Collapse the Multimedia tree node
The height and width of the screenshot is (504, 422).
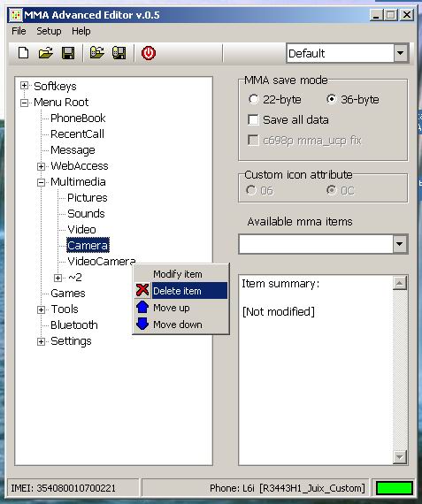[x=41, y=182]
